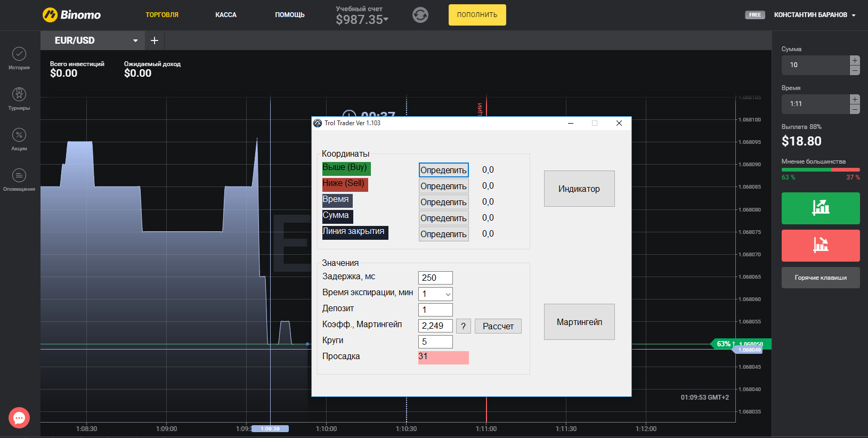Increase the Сумма amount with plus
The width and height of the screenshot is (868, 438).
point(855,60)
